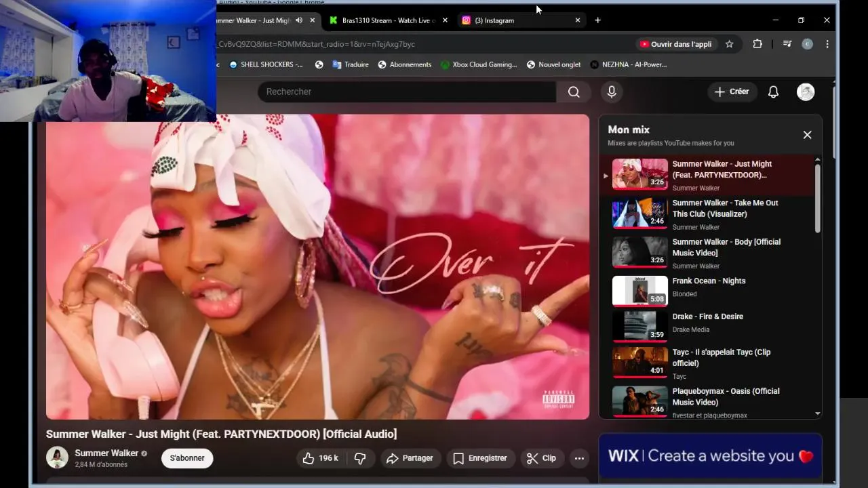Play Plaqueboymax - Oasis thumbnail
Viewport: 868px width, 488px height.
[639, 401]
